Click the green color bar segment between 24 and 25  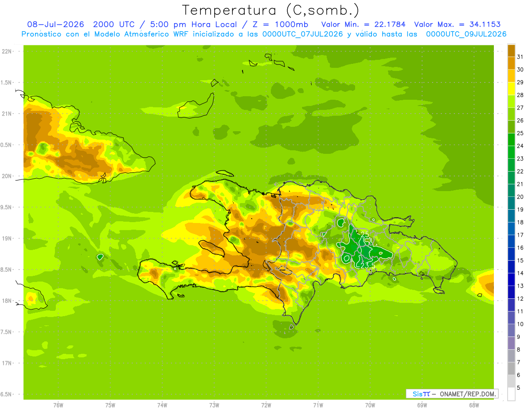pos(511,139)
